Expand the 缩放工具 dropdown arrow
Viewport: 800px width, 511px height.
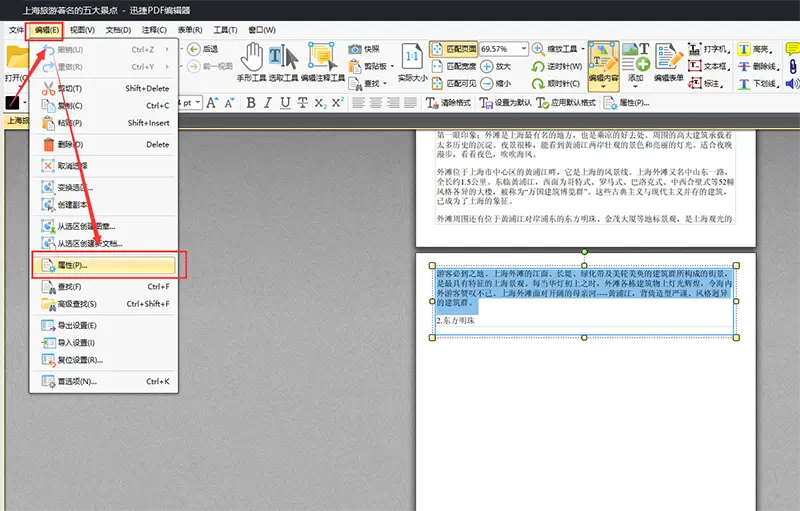[583, 49]
